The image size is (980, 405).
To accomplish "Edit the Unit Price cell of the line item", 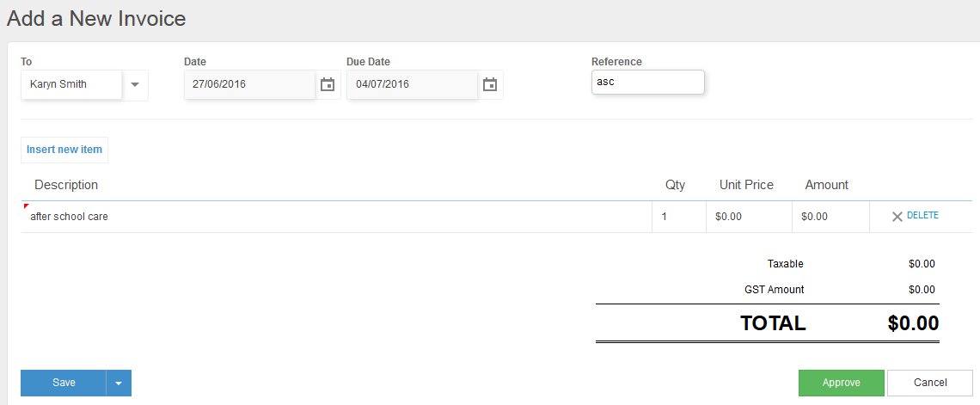I will 748,217.
